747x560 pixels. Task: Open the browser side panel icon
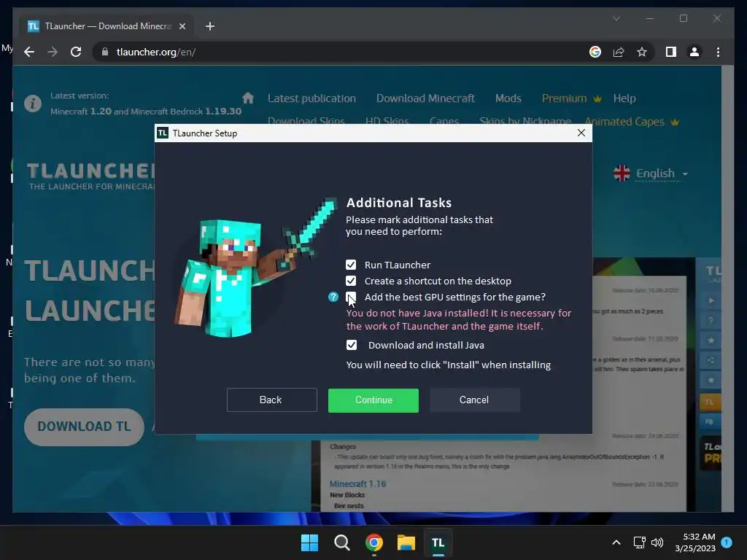tap(671, 52)
